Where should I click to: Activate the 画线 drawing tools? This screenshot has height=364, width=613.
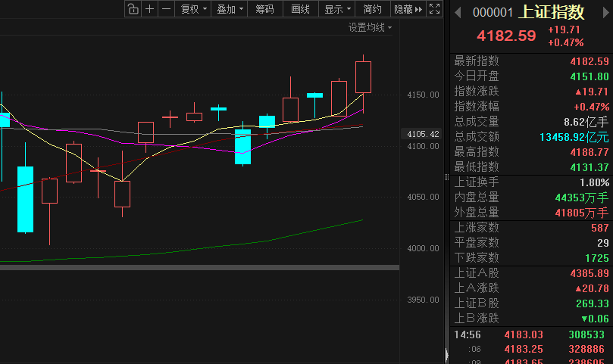300,8
